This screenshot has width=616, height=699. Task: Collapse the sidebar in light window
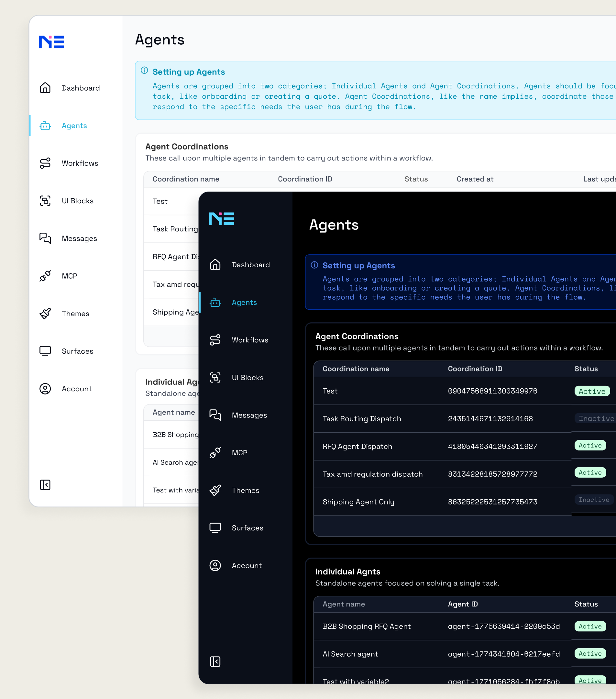tap(45, 484)
